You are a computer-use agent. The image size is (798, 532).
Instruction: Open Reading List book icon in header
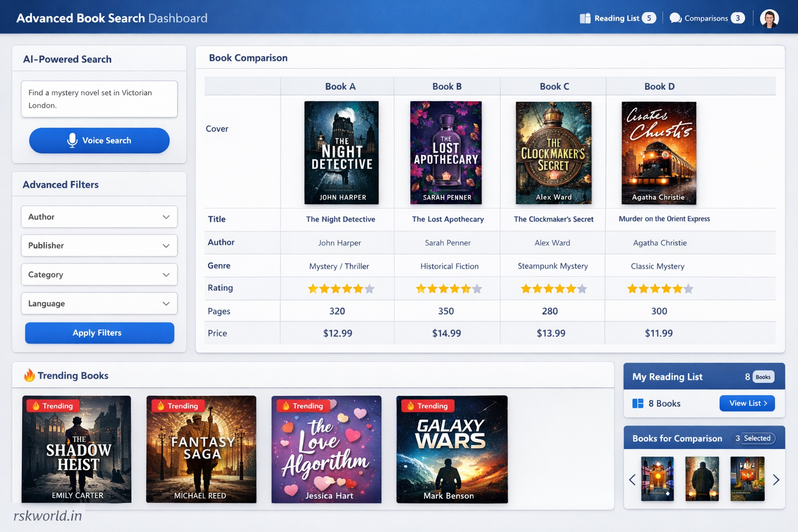pos(585,18)
